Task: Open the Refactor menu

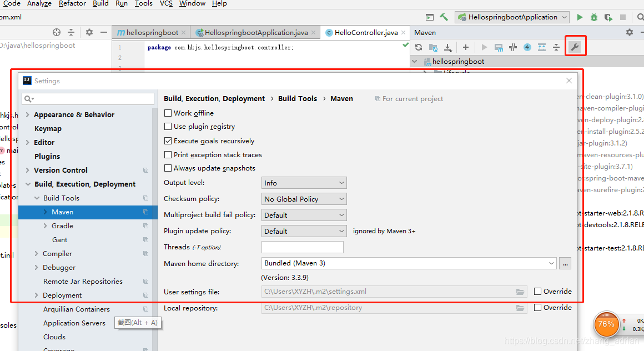Action: point(72,3)
